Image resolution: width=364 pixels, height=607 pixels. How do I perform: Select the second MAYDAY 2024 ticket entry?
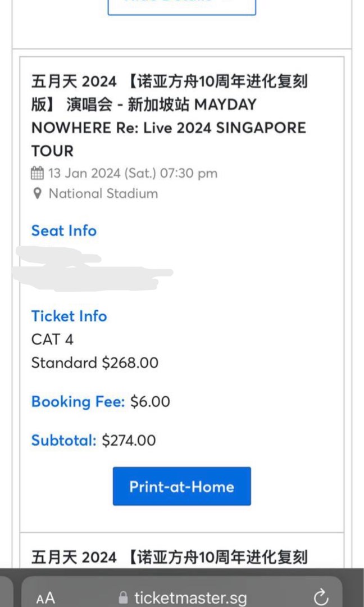pyautogui.click(x=169, y=556)
